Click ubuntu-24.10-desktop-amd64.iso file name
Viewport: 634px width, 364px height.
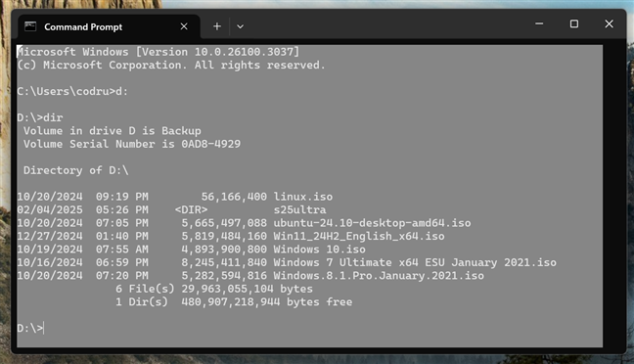pyautogui.click(x=372, y=223)
